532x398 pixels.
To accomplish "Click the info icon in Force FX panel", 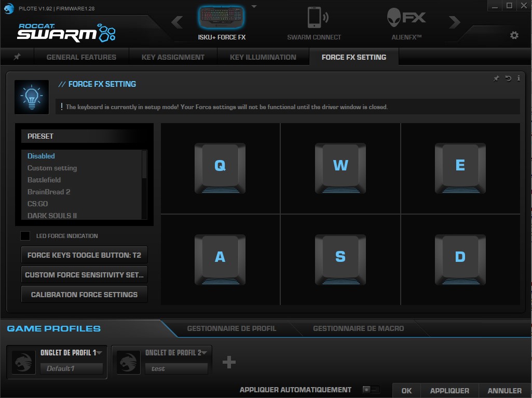I will (519, 78).
